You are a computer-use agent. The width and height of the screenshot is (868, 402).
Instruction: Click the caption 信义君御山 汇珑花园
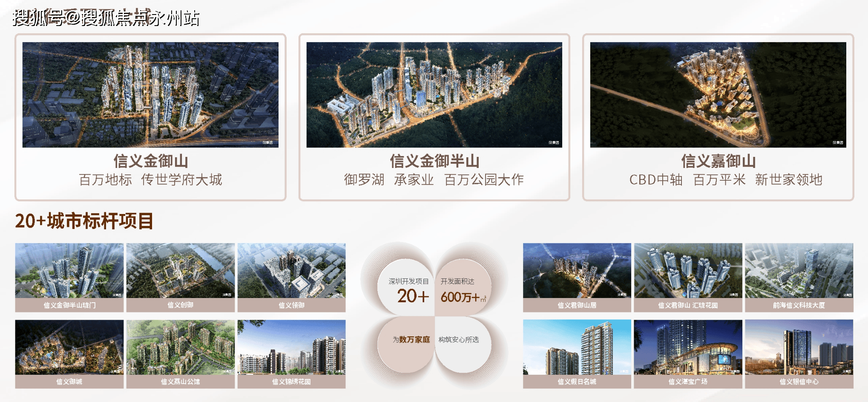pyautogui.click(x=688, y=305)
